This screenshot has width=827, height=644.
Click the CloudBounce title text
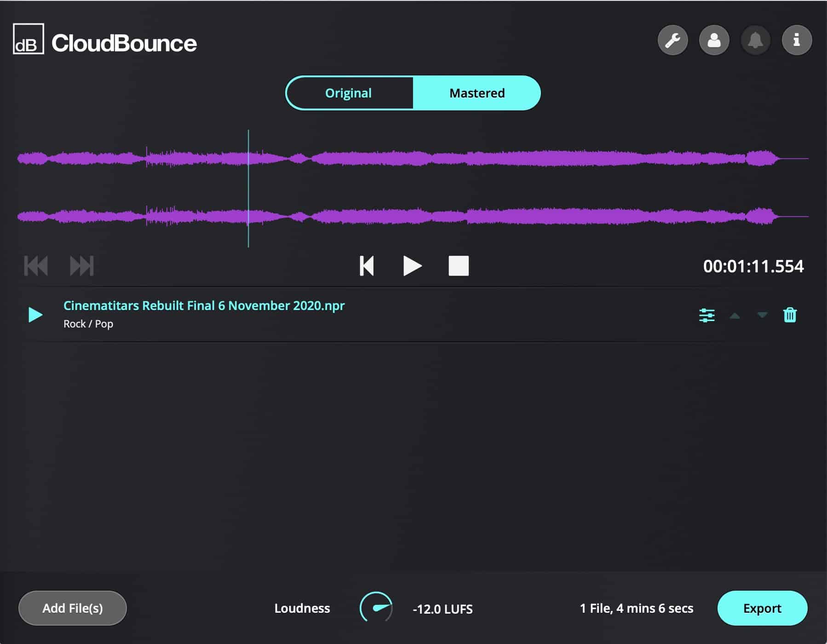coord(124,43)
